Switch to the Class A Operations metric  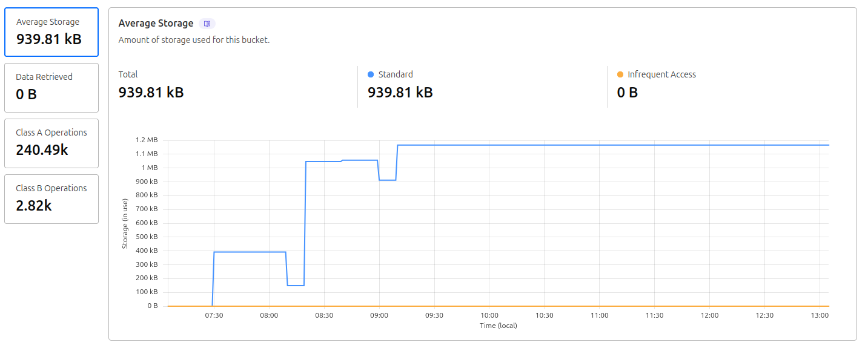coord(51,143)
